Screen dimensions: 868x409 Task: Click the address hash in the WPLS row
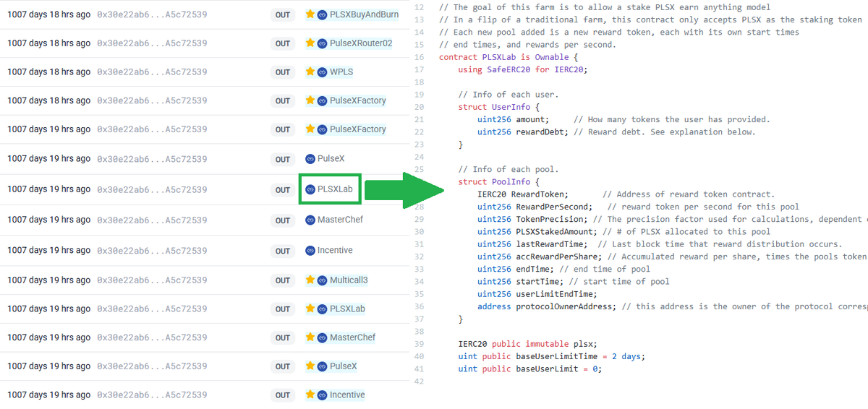tap(152, 72)
